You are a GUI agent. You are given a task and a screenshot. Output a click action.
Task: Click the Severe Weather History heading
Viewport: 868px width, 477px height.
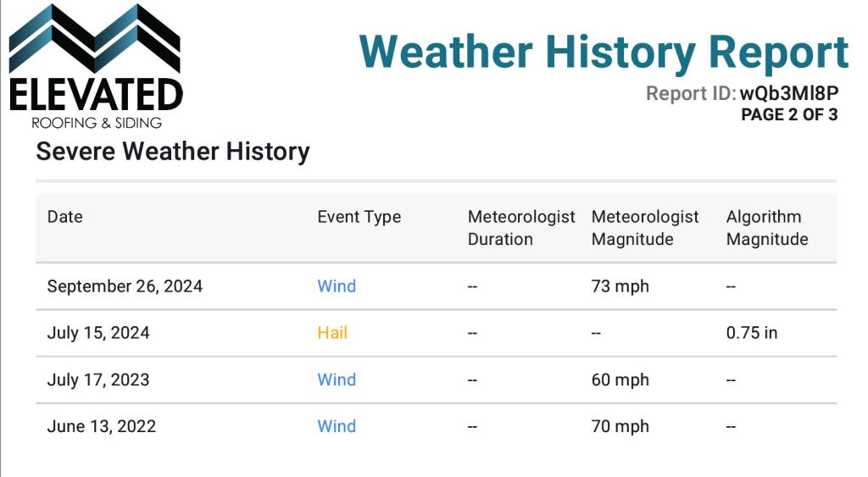173,153
